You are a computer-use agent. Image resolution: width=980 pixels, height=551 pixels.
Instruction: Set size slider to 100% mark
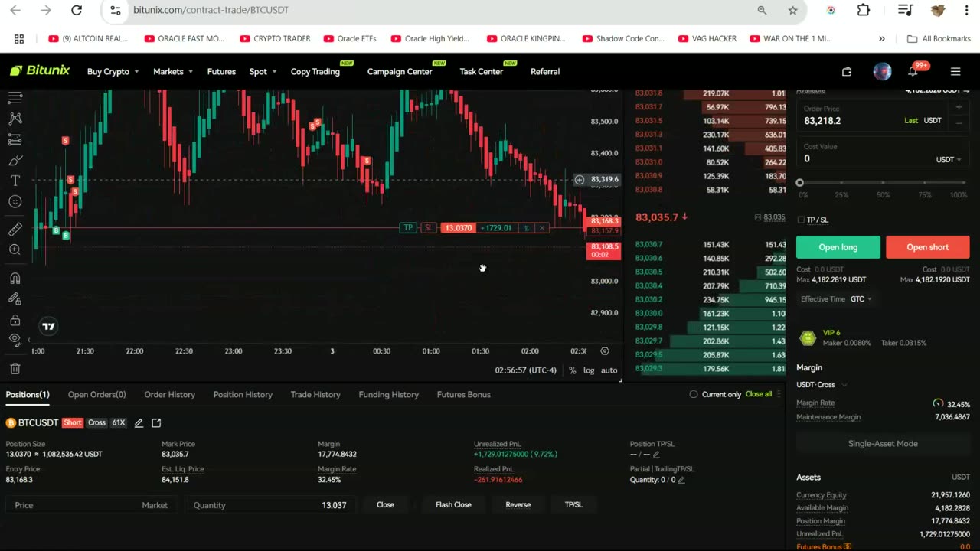[x=963, y=183]
